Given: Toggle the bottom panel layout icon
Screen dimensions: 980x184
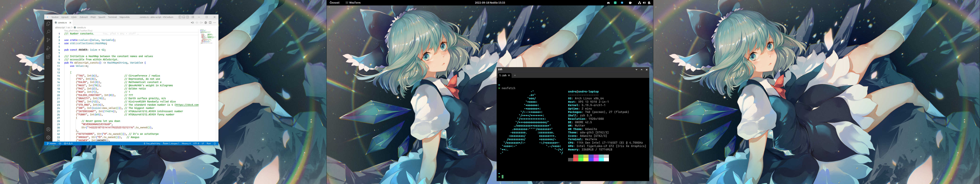Looking at the screenshot, I should (x=184, y=17).
